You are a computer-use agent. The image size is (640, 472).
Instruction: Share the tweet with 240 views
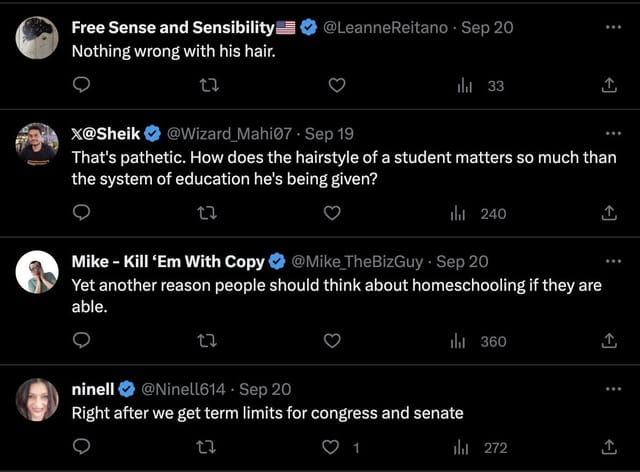[x=608, y=213]
